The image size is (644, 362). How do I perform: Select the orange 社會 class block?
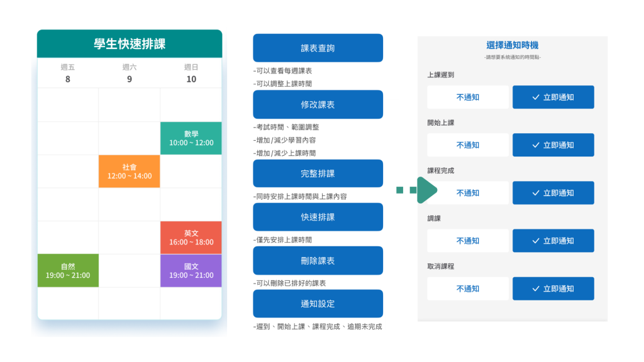(x=129, y=170)
